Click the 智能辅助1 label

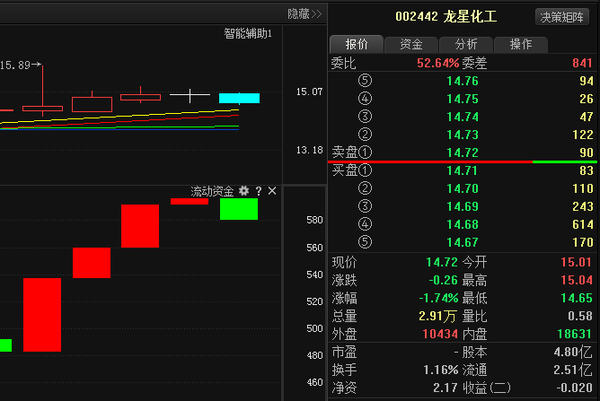pos(248,34)
